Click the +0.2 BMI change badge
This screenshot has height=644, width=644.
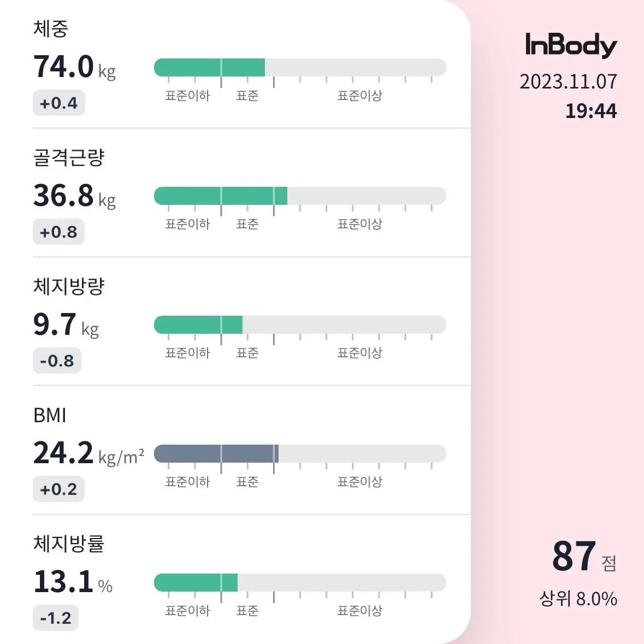pyautogui.click(x=58, y=489)
